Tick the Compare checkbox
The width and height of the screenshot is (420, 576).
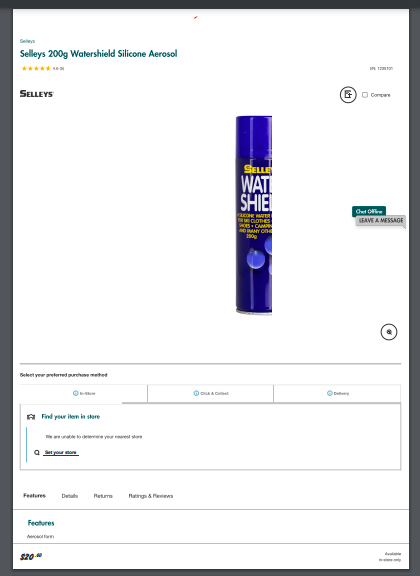(x=365, y=95)
